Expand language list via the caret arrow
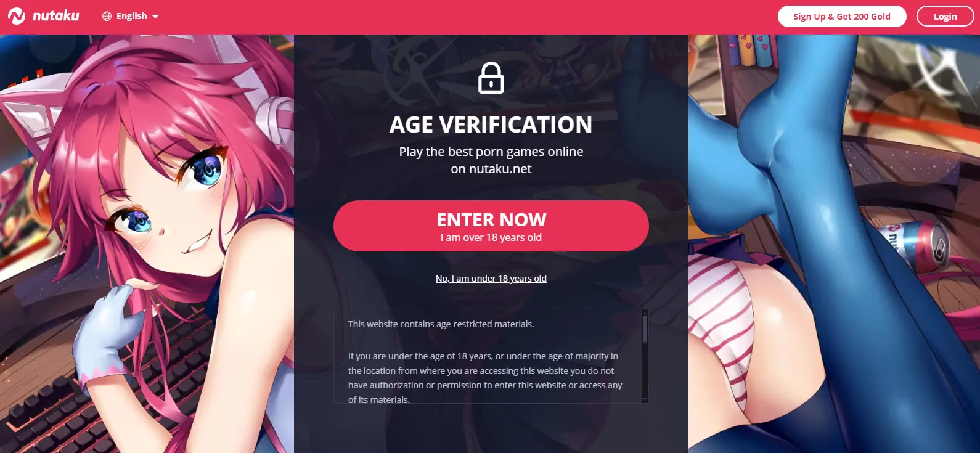The width and height of the screenshot is (980, 453). click(x=155, y=17)
